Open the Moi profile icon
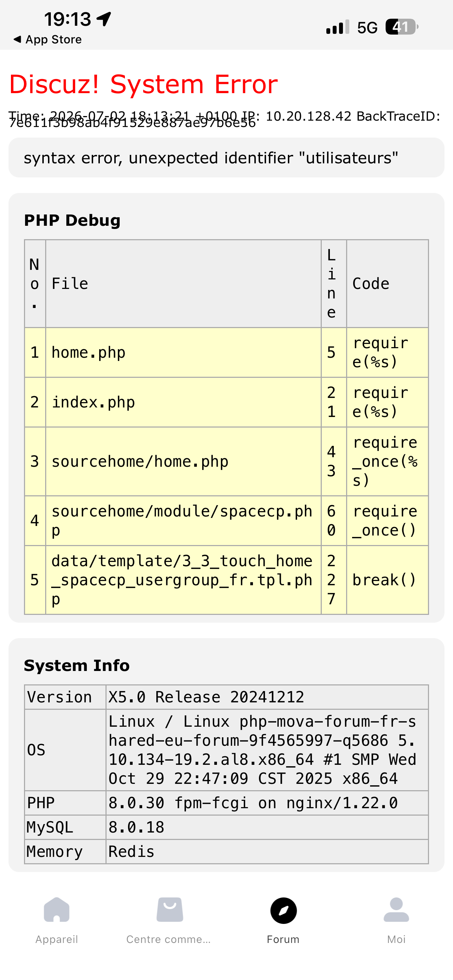453x980 pixels. click(396, 909)
